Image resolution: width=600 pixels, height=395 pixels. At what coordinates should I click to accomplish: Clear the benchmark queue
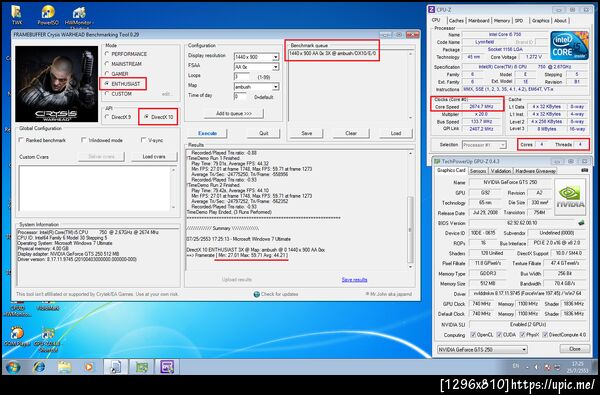351,134
